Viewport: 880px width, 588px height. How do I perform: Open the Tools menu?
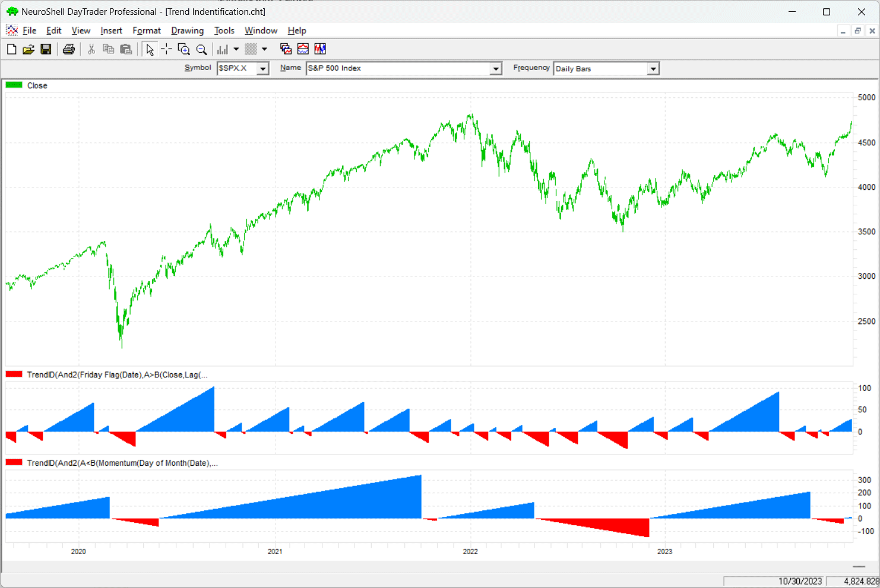(x=224, y=31)
